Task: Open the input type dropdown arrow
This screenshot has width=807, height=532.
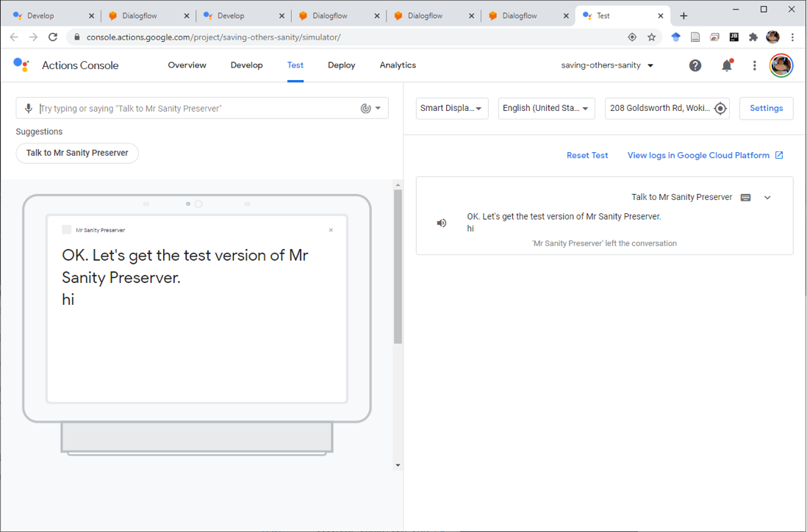Action: (379, 108)
